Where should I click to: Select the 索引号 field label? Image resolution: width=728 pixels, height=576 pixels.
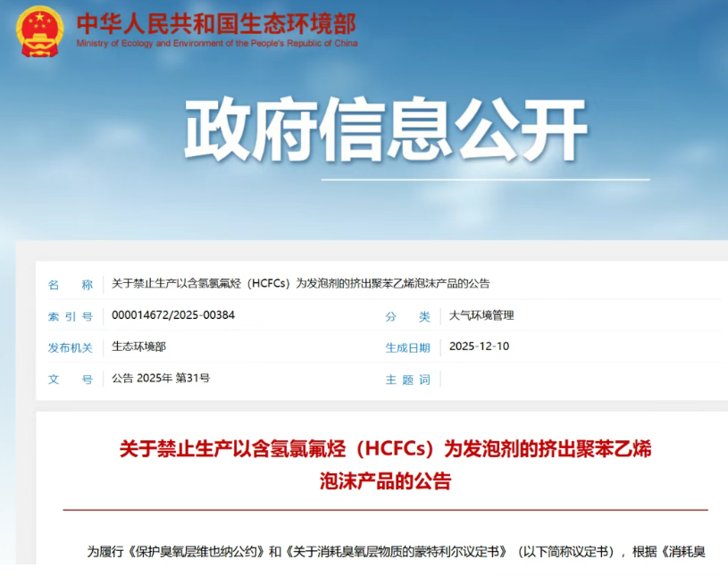tap(71, 316)
